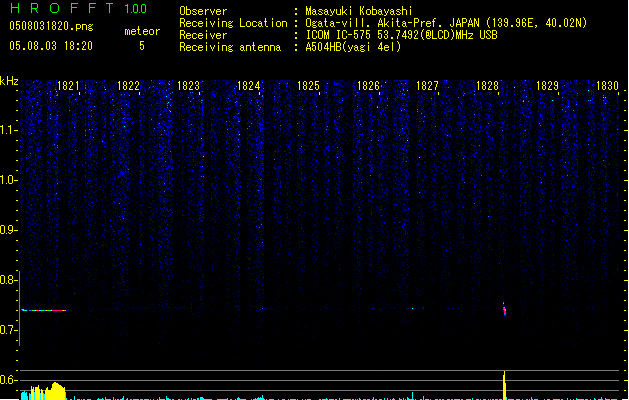Select observer name Masayuki Kobayashi

click(359, 11)
